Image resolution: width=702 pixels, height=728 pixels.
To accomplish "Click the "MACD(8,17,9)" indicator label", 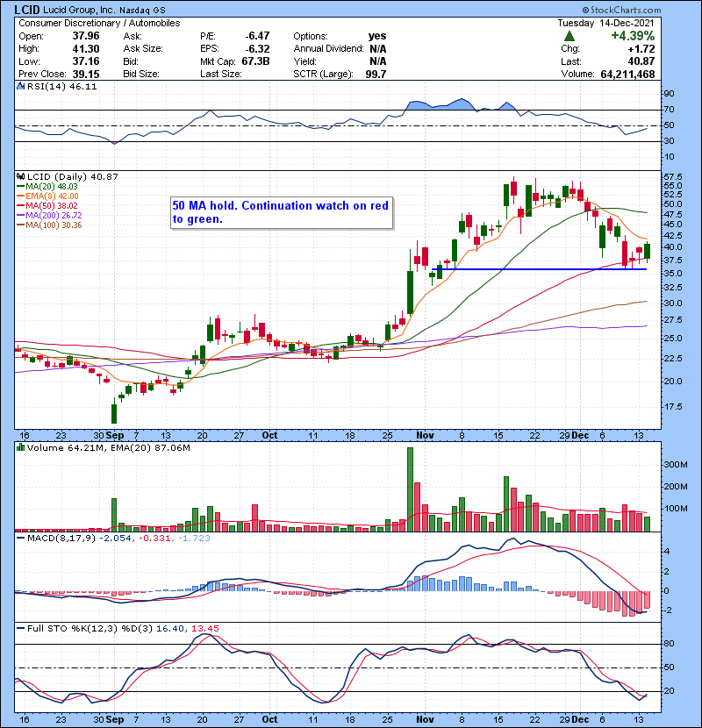I will [61, 539].
